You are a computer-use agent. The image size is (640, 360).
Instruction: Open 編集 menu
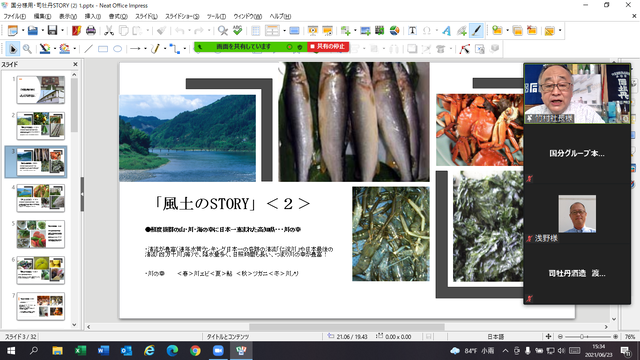(x=42, y=16)
